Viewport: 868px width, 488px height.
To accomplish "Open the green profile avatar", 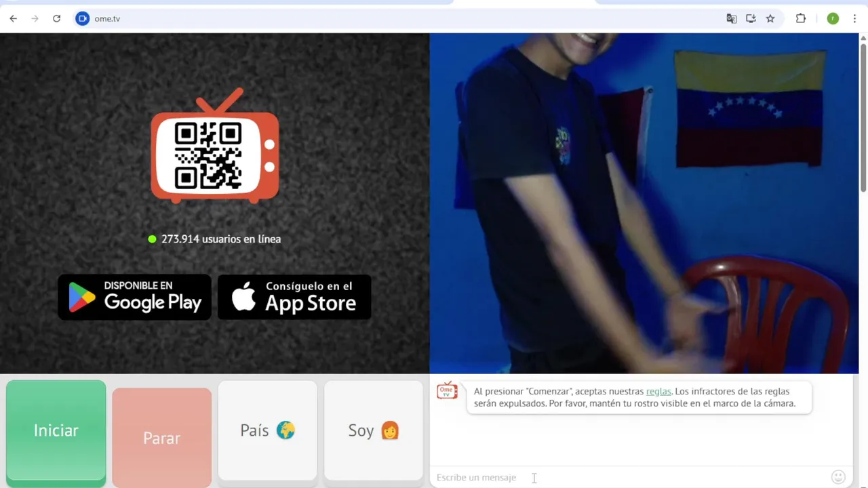I will [x=833, y=18].
